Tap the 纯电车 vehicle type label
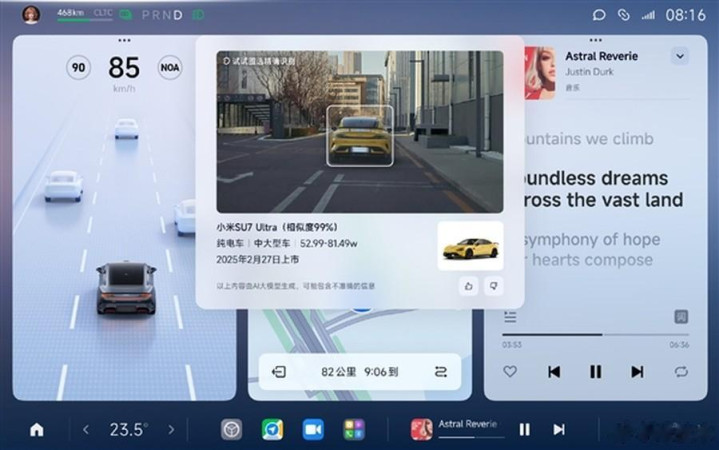The image size is (719, 450). pyautogui.click(x=230, y=243)
